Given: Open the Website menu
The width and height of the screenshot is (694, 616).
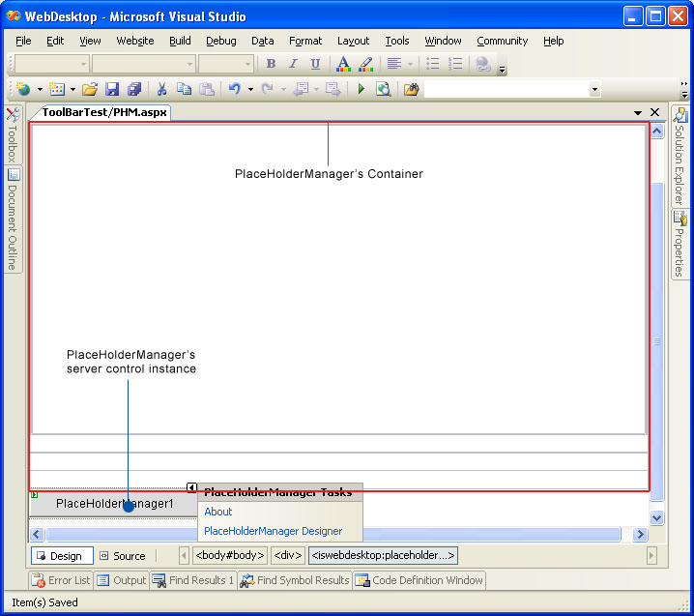Looking at the screenshot, I should (134, 41).
